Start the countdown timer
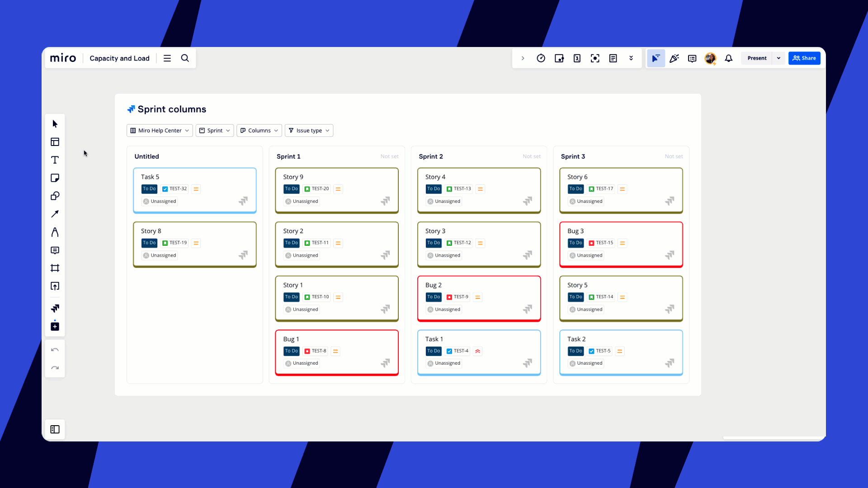868x488 pixels. click(x=541, y=58)
